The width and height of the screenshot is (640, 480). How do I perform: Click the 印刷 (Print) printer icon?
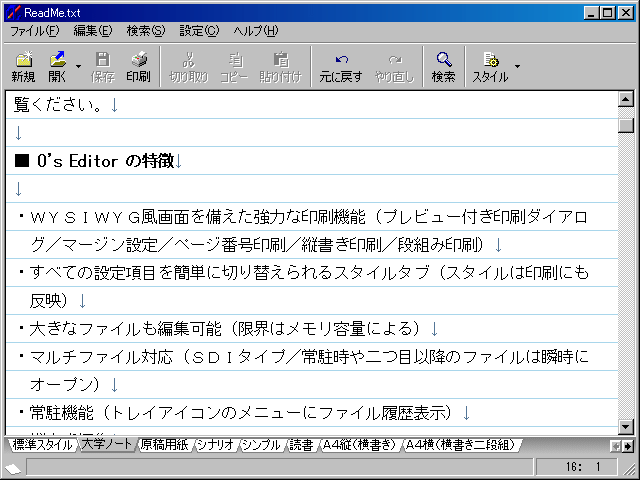[x=138, y=66]
